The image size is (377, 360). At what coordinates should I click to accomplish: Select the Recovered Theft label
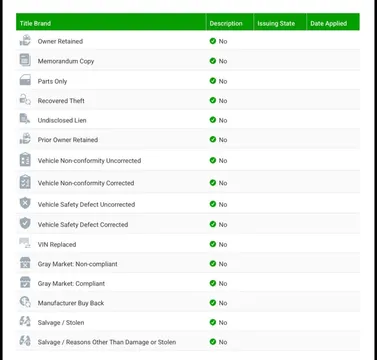tap(61, 101)
